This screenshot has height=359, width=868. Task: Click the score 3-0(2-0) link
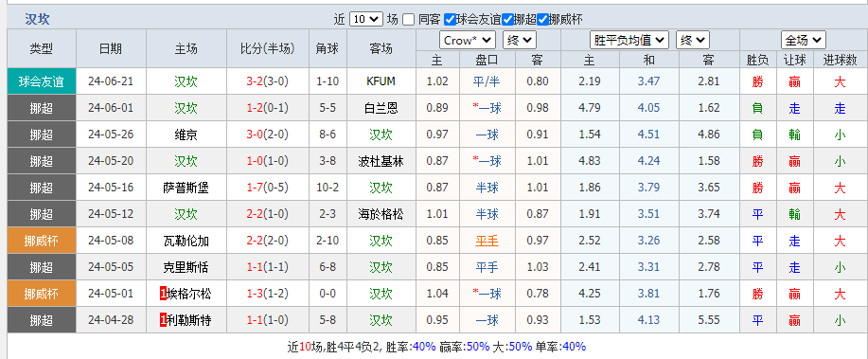[x=267, y=135]
